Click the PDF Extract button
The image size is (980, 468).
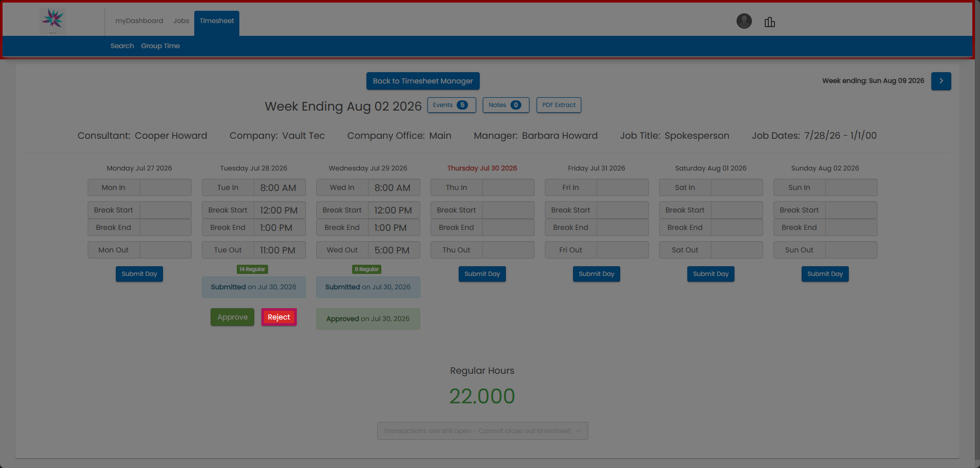click(559, 105)
